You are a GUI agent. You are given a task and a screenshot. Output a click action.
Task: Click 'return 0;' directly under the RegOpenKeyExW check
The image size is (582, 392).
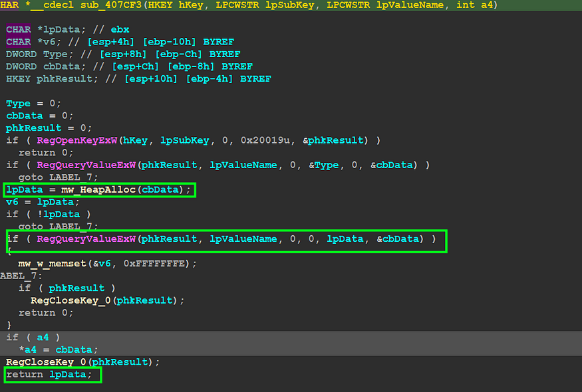coord(46,152)
